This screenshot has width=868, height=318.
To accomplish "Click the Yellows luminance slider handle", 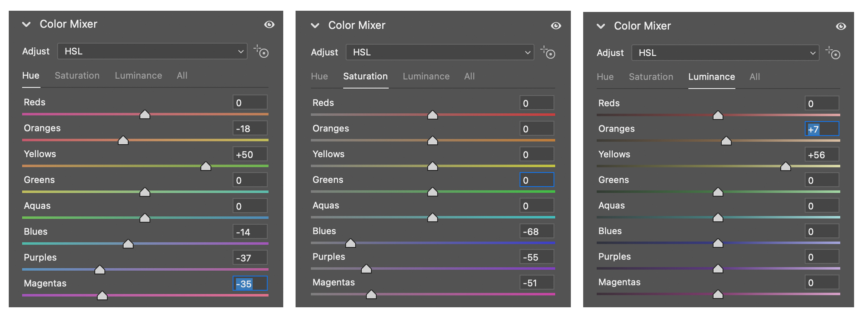I will (x=786, y=166).
